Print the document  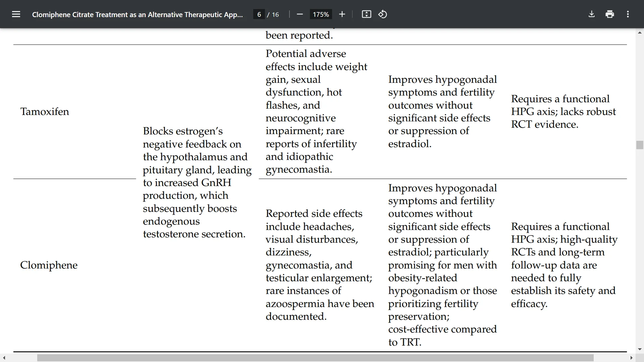610,14
